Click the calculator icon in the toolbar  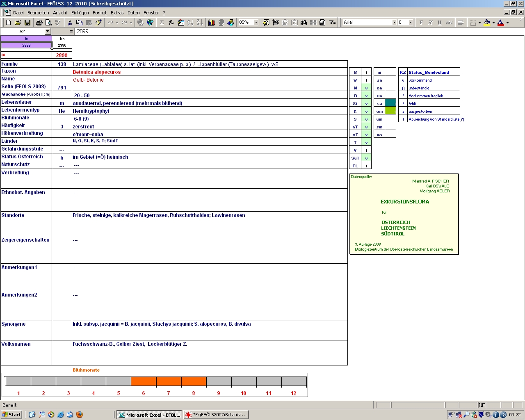tap(322, 23)
